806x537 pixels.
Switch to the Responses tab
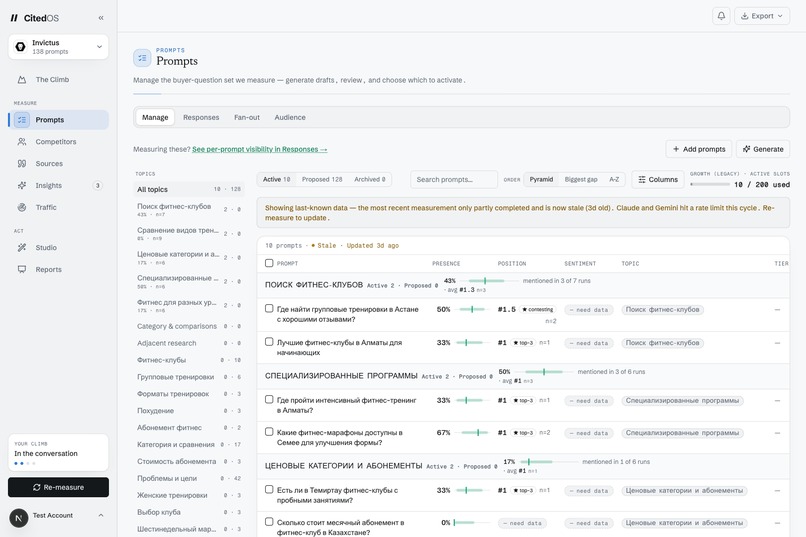[201, 117]
